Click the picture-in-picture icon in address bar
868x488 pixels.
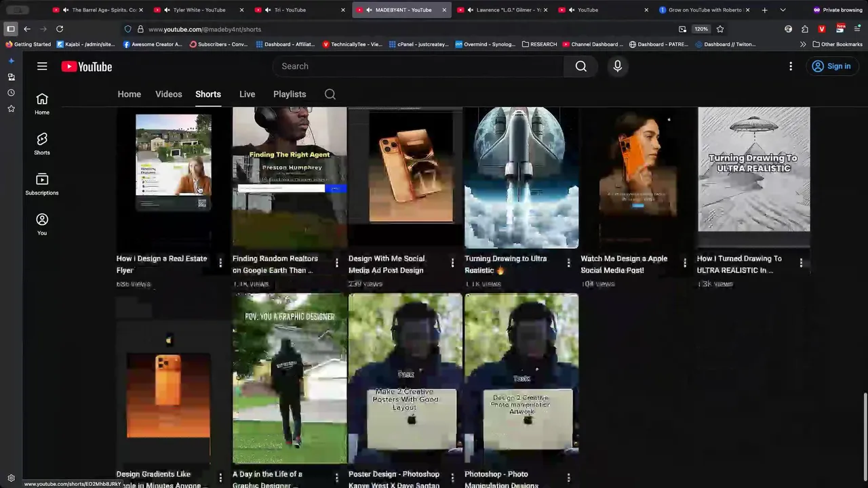[682, 29]
